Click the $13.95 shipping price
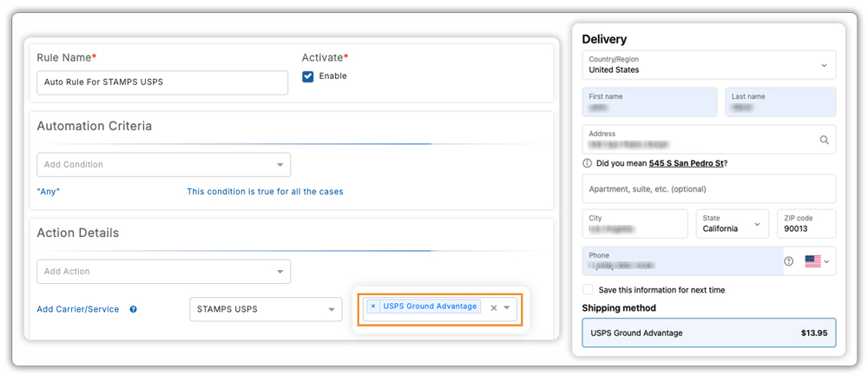 814,333
